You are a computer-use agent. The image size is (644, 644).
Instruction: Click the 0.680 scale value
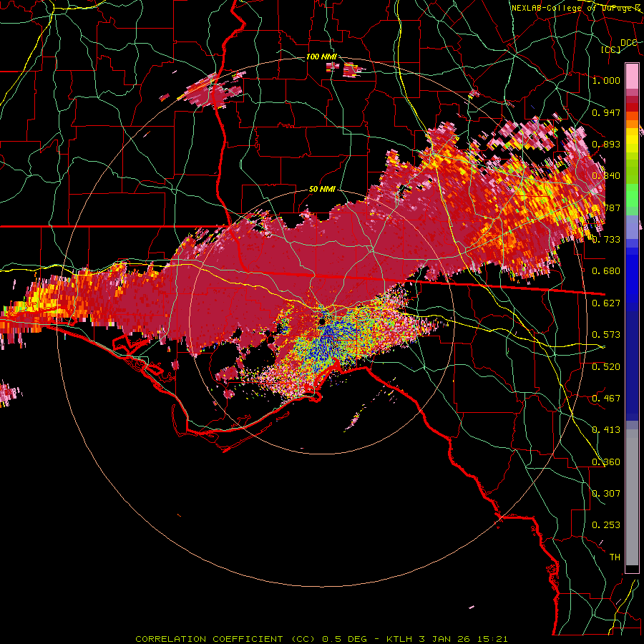click(x=606, y=271)
